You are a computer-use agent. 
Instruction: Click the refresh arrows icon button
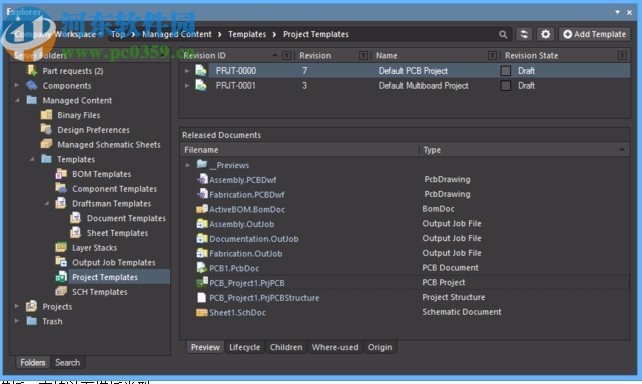coord(524,34)
